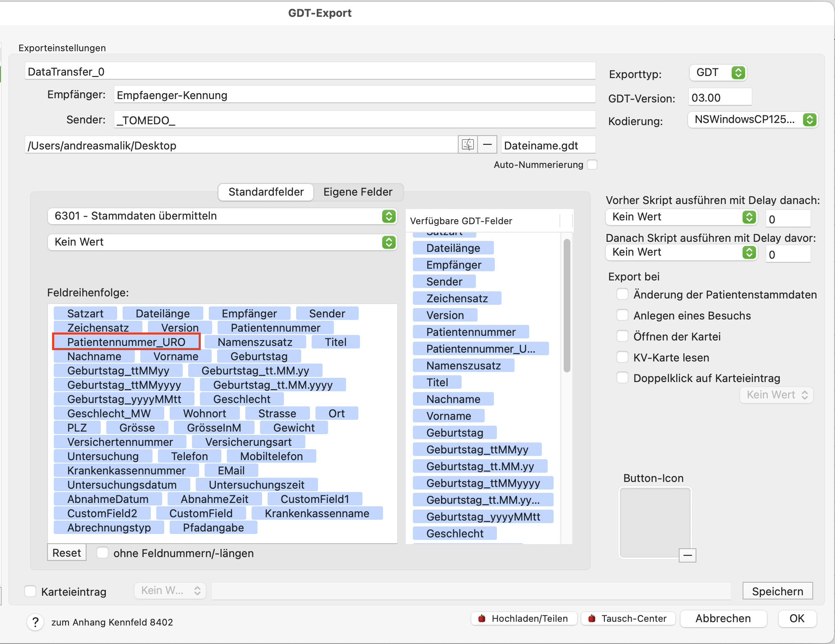
Task: Toggle ohne Feldnummern/-längen checkbox
Action: point(102,552)
